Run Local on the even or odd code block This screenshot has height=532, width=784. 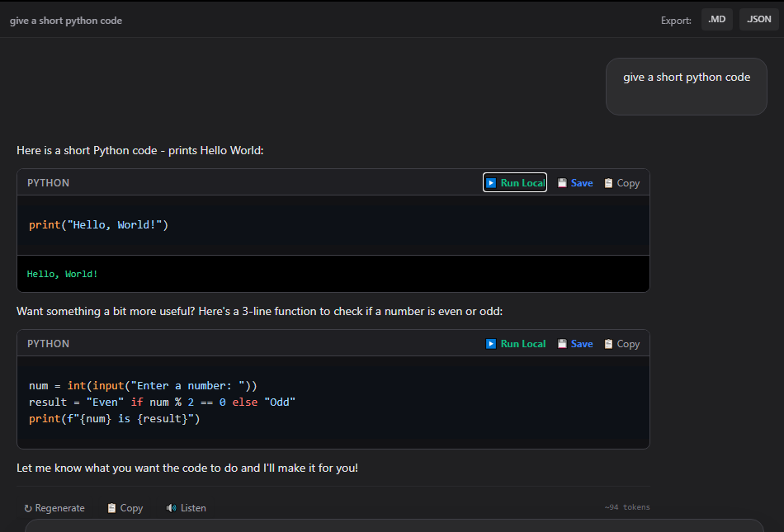point(515,344)
